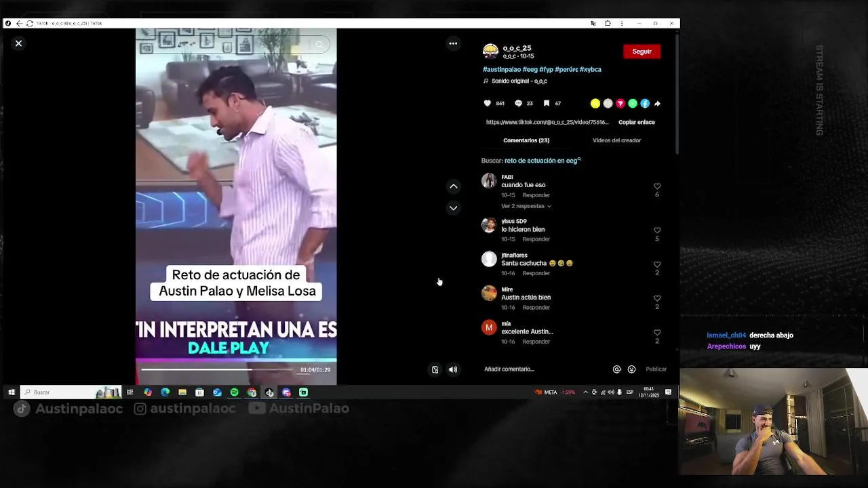Click the @ mention icon

(x=616, y=369)
